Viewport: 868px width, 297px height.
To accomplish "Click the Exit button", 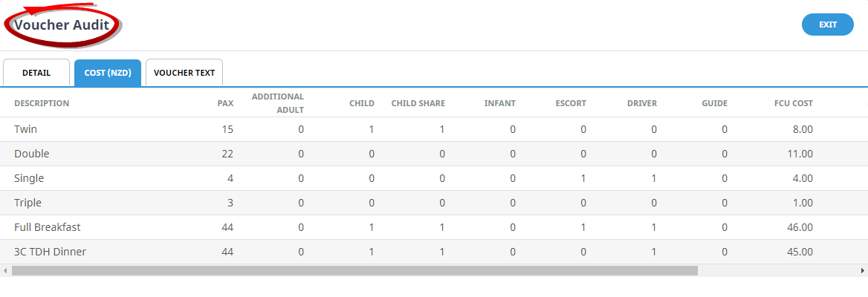I will click(827, 25).
